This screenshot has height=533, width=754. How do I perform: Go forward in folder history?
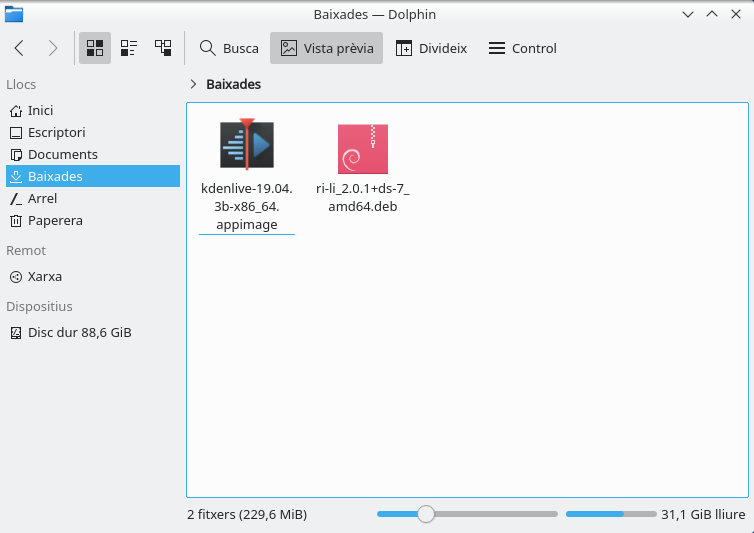(x=53, y=48)
